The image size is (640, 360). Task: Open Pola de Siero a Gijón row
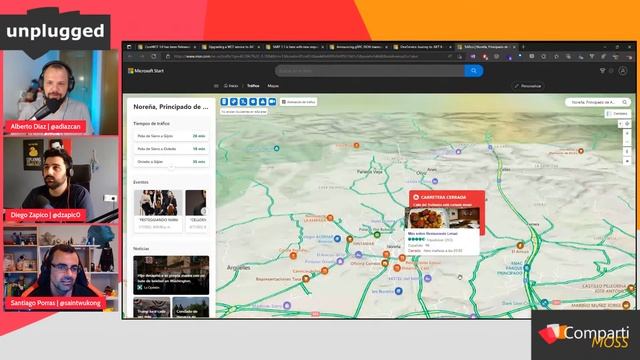(x=171, y=136)
